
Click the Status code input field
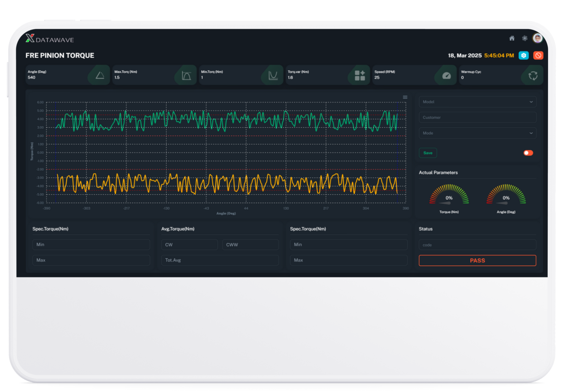click(477, 245)
